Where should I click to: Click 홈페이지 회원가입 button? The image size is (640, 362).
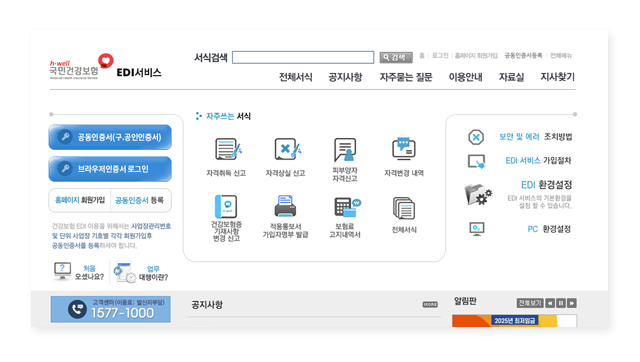[x=80, y=200]
